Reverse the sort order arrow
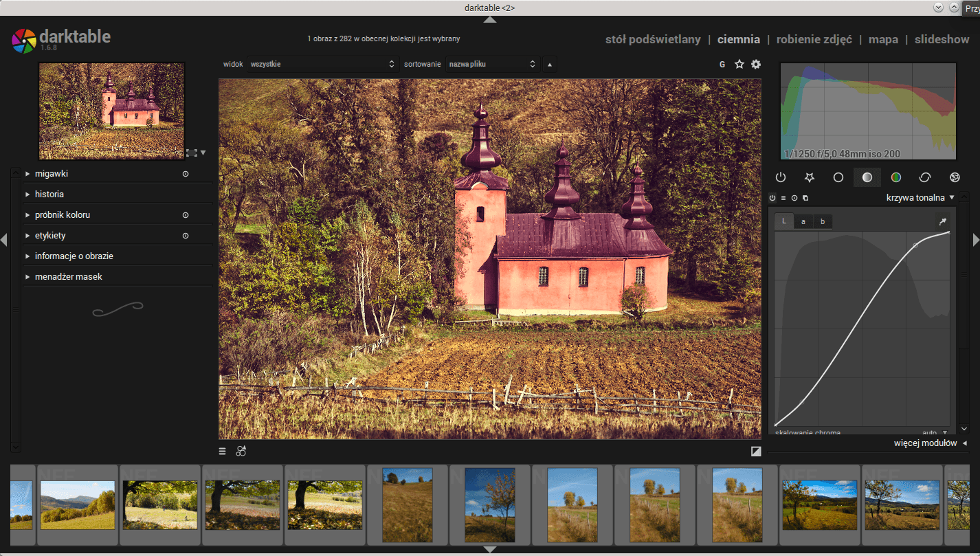This screenshot has height=556, width=980. (x=550, y=64)
